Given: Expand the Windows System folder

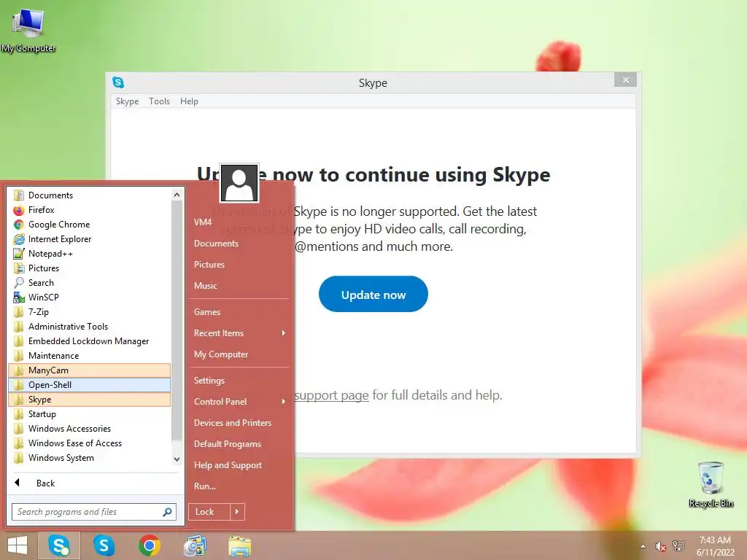Looking at the screenshot, I should [x=90, y=458].
